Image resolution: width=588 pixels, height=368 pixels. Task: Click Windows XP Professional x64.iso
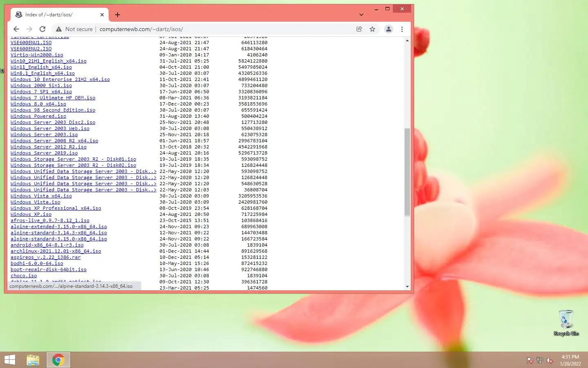click(56, 208)
